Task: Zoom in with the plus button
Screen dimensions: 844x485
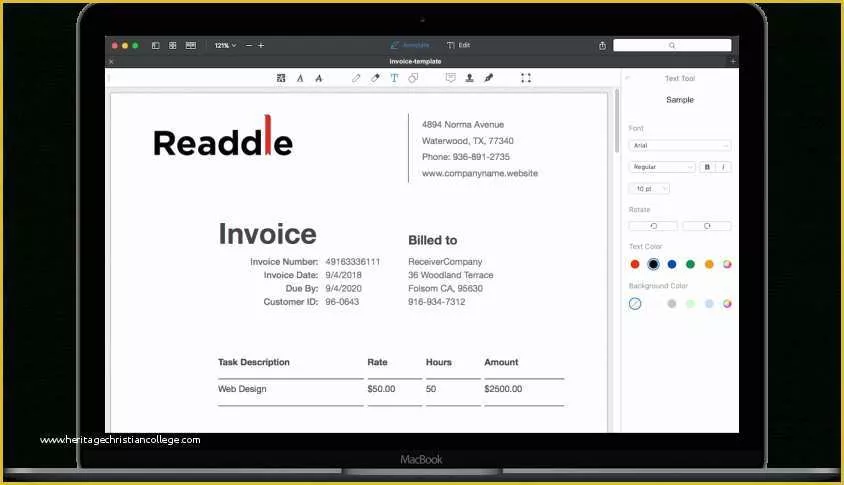Action: pos(261,46)
